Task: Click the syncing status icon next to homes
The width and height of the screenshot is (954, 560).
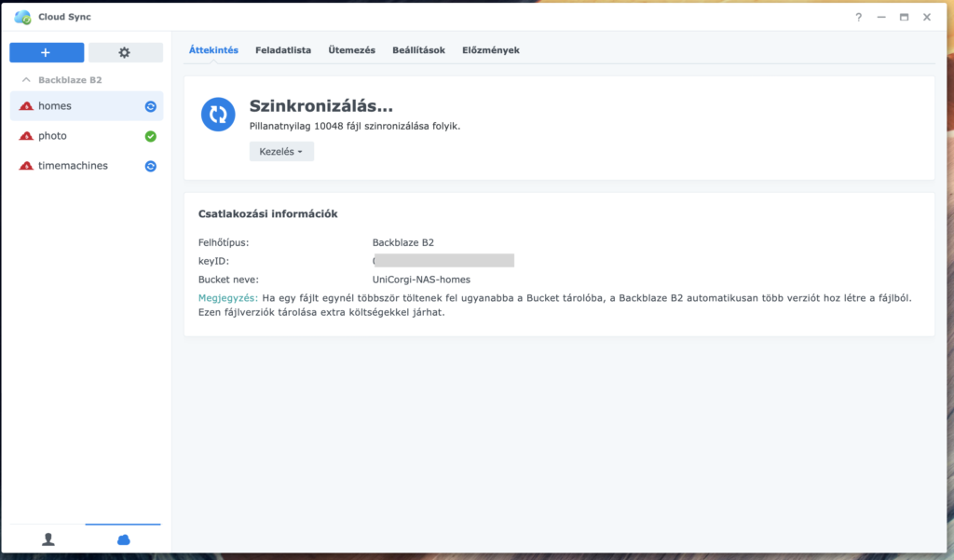Action: point(149,106)
